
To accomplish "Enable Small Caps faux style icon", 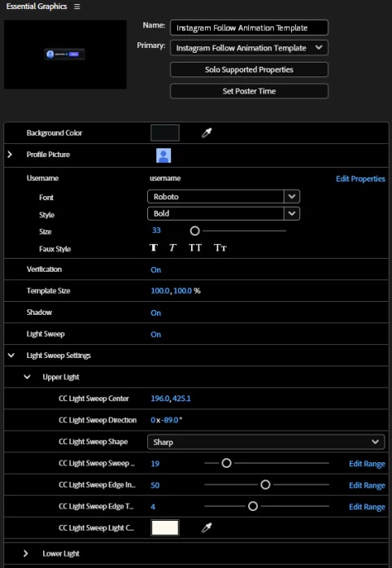I will [220, 247].
